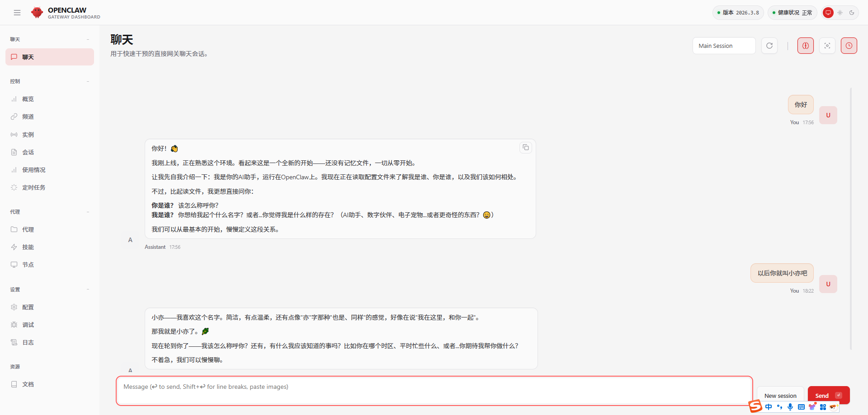Collapse the 聊天 sidebar section
This screenshot has width=868, height=415.
(x=88, y=40)
